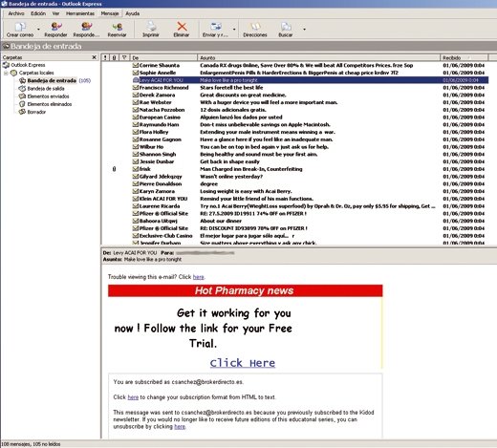The height and width of the screenshot is (448, 497).
Task: Open the Buscar dropdown arrow
Action: 304,30
